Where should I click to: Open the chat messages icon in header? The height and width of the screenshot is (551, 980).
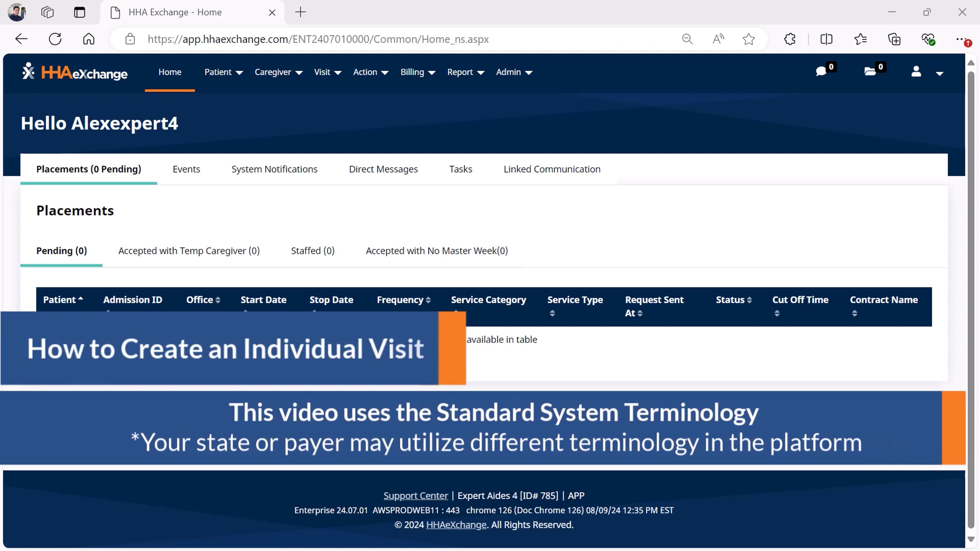(821, 72)
